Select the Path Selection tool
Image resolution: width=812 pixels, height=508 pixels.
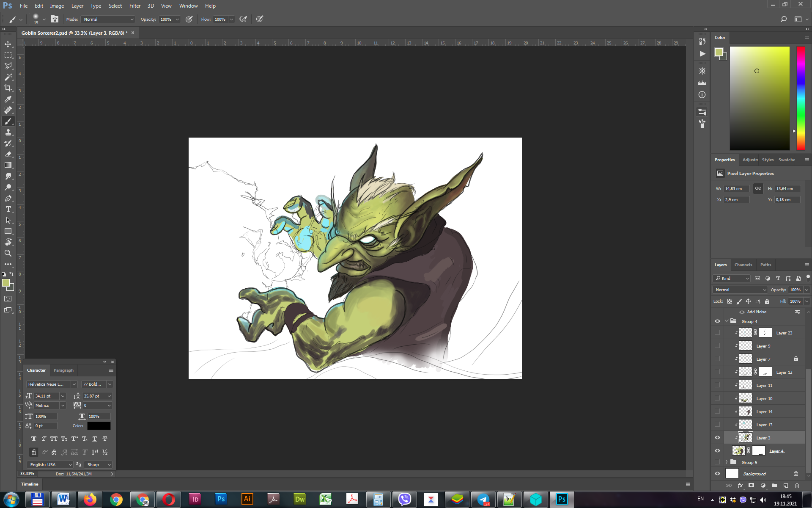(x=8, y=220)
